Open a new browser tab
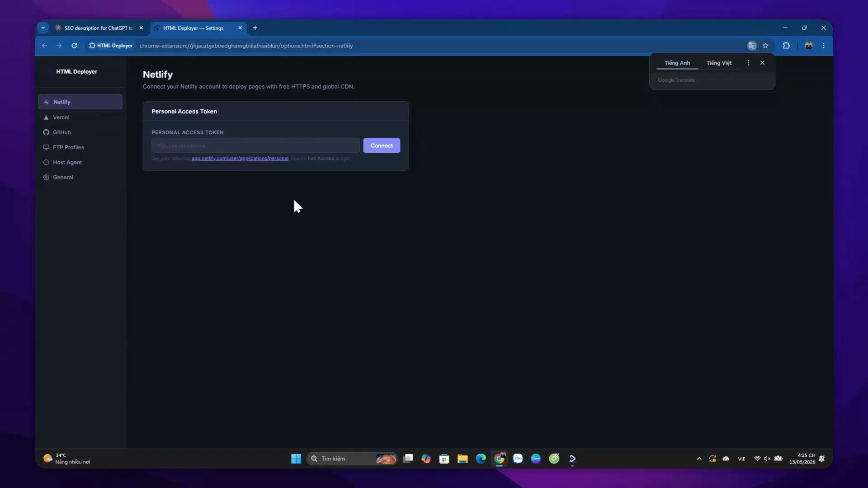This screenshot has height=488, width=868. 255,28
